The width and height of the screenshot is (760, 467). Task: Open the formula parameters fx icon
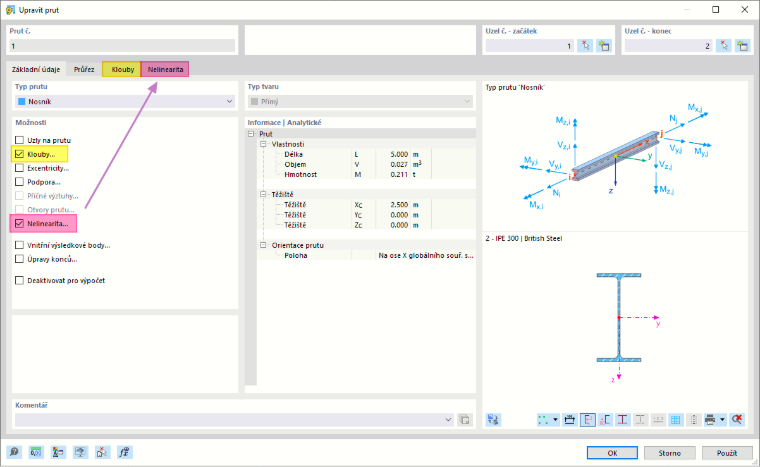125,452
